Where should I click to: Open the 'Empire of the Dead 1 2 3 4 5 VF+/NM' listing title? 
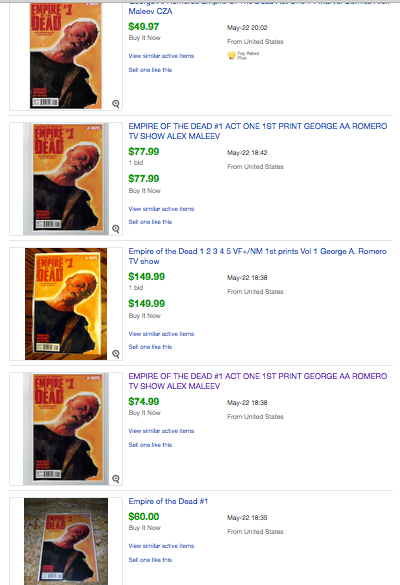point(257,256)
